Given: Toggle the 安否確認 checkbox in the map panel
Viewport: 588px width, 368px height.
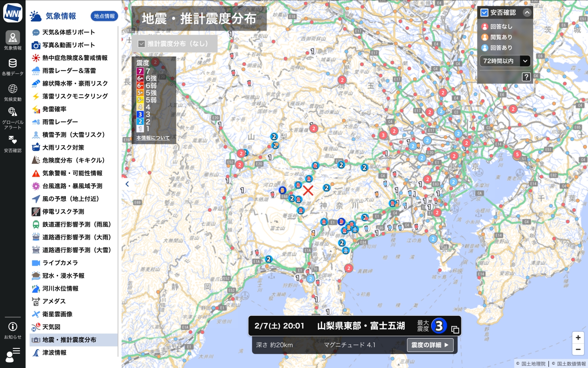Looking at the screenshot, I should coord(485,13).
